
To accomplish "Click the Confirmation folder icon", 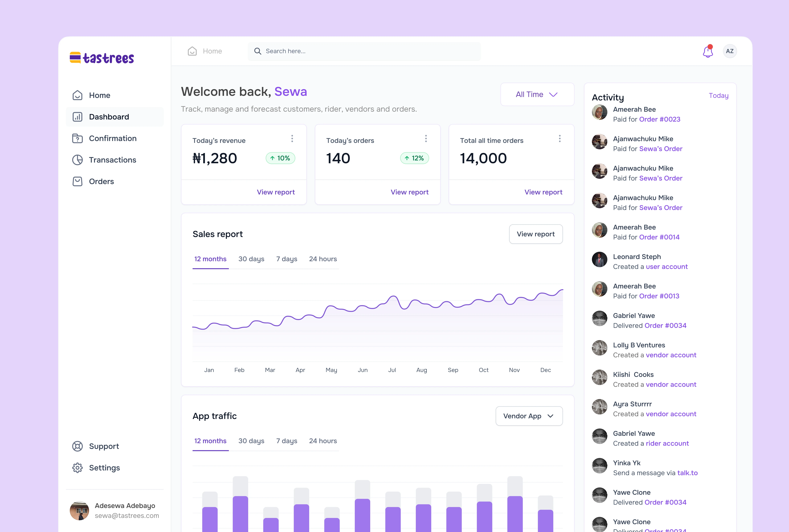I will point(77,138).
